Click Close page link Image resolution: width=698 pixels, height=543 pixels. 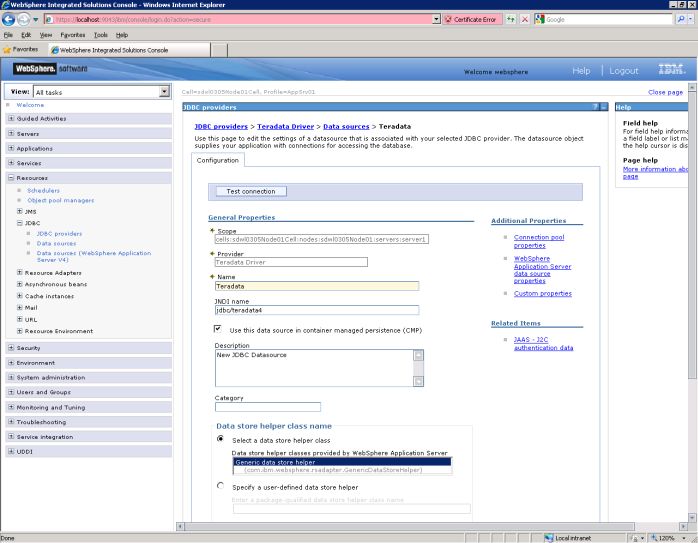tap(665, 92)
